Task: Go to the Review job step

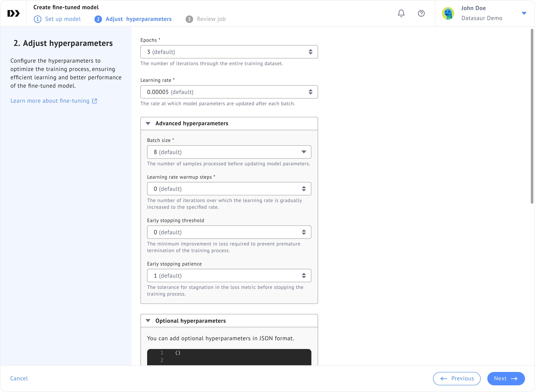Action: (211, 19)
